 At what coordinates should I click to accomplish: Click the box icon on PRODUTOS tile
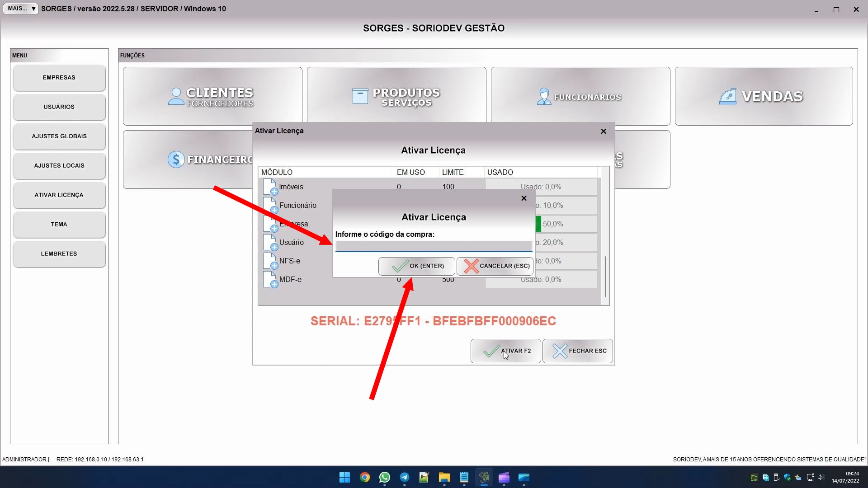tap(360, 96)
